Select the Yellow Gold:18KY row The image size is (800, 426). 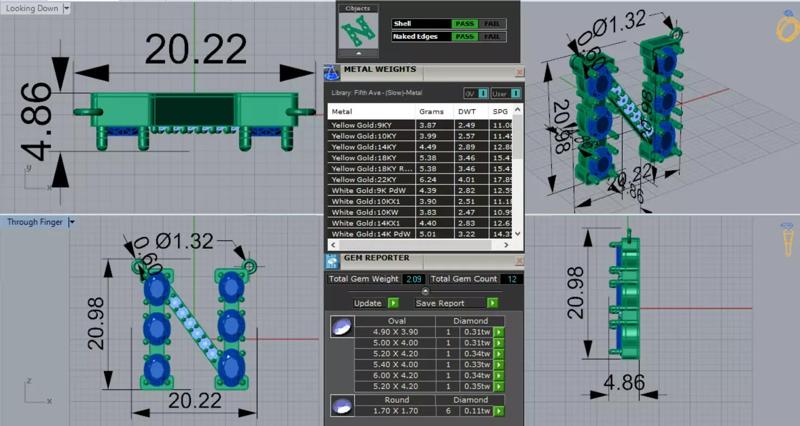tap(420, 158)
